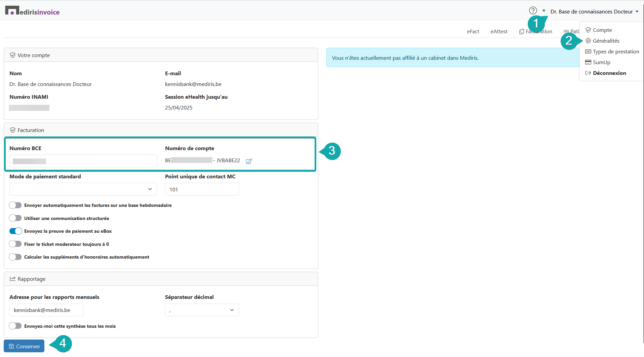The image size is (644, 357).
Task: Open the help question mark icon
Action: (533, 11)
